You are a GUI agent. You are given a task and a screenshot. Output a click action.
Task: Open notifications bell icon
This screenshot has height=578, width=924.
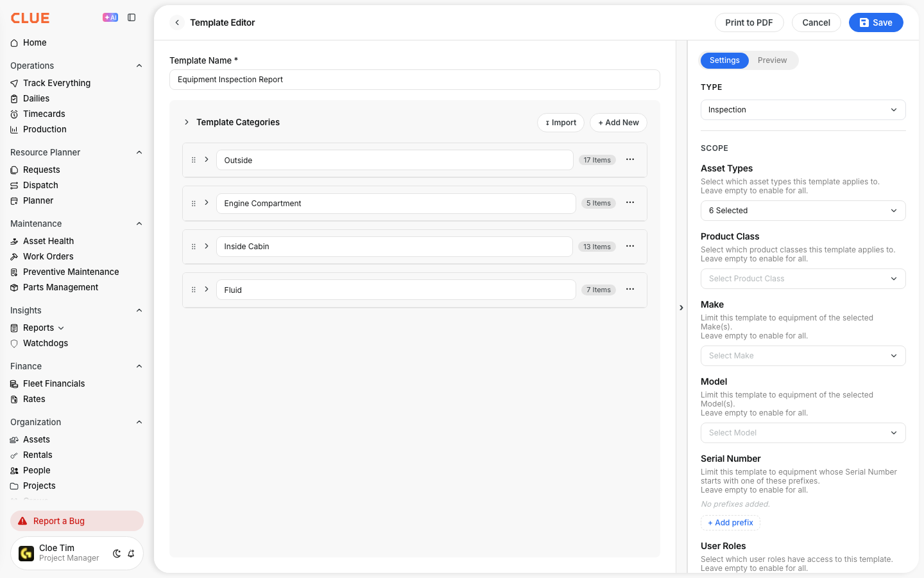pyautogui.click(x=131, y=554)
